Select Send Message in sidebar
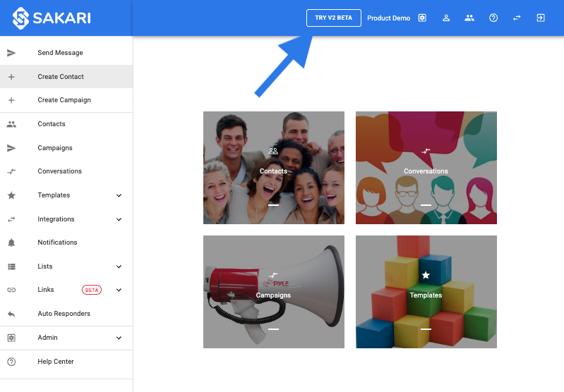This screenshot has height=392, width=564. coord(66,53)
